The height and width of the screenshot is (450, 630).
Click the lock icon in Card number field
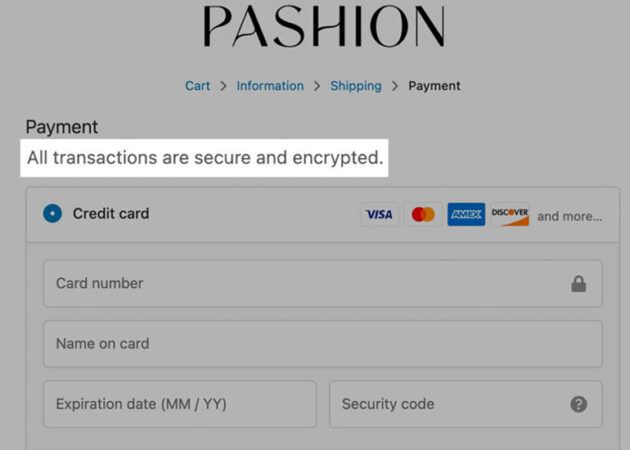(x=579, y=284)
